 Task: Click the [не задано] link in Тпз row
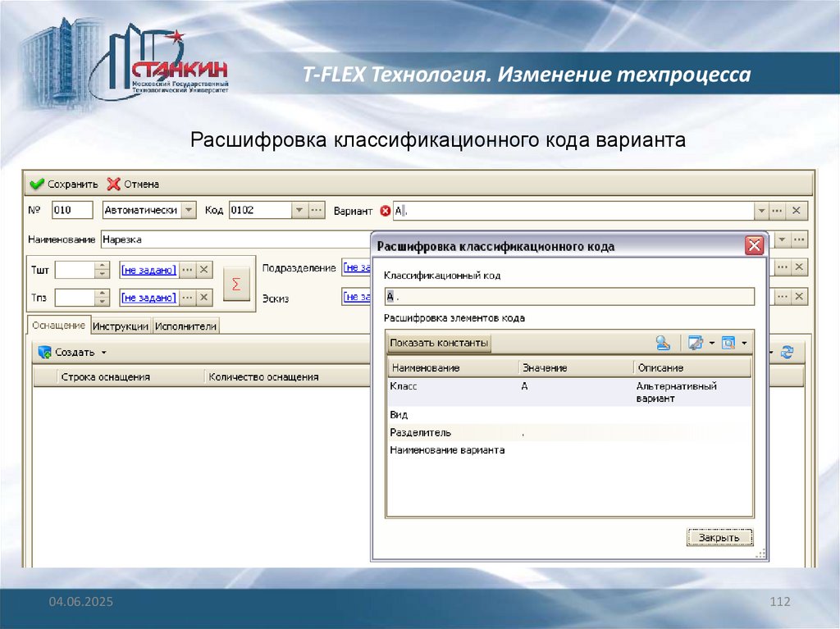[x=148, y=298]
